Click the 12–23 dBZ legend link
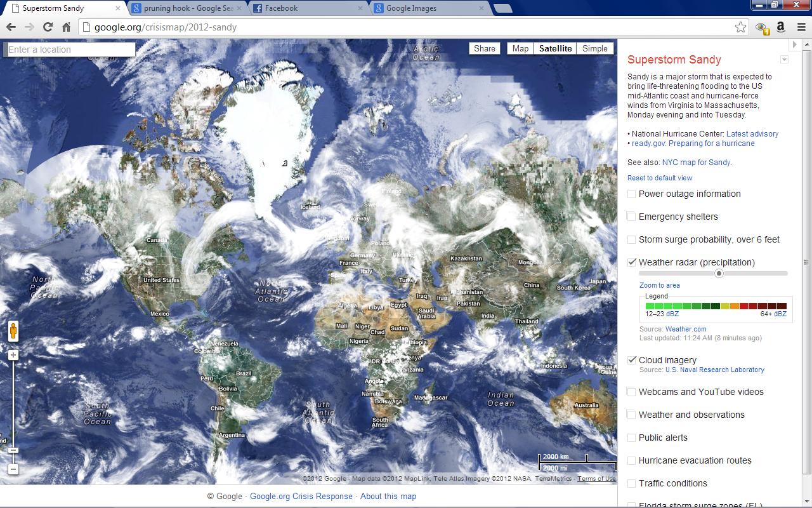 [672, 314]
